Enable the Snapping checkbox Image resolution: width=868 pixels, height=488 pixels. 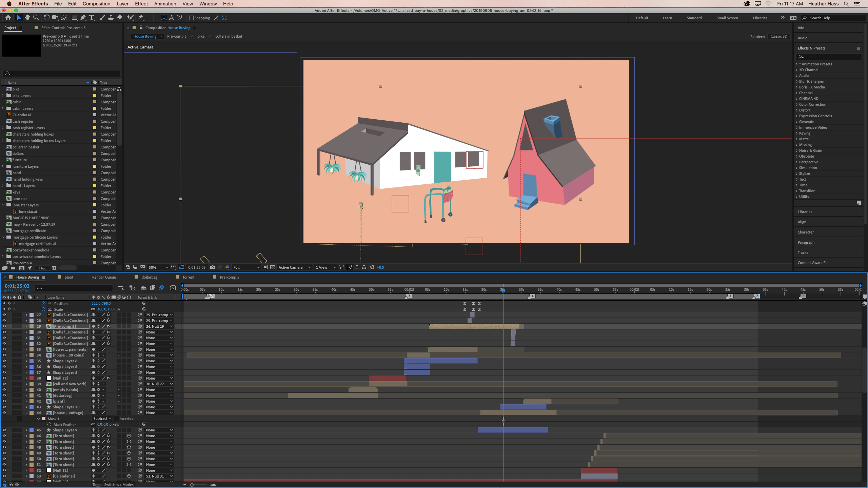click(191, 18)
